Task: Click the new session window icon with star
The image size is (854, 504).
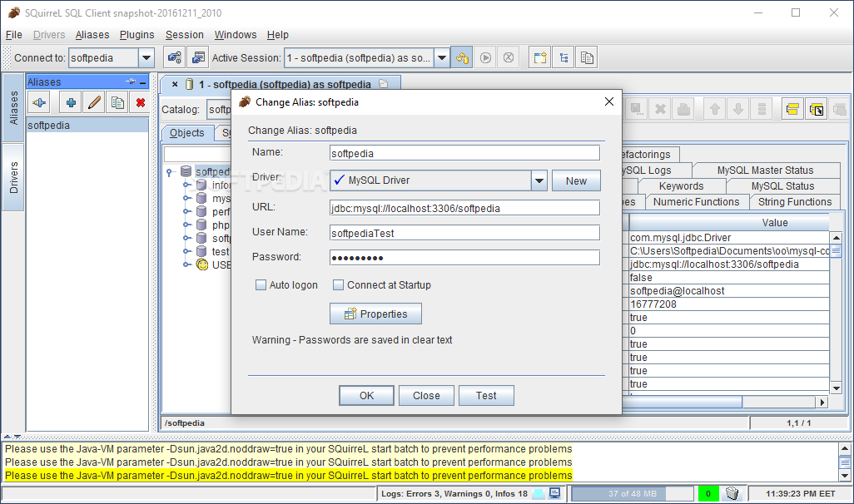Action: click(539, 57)
